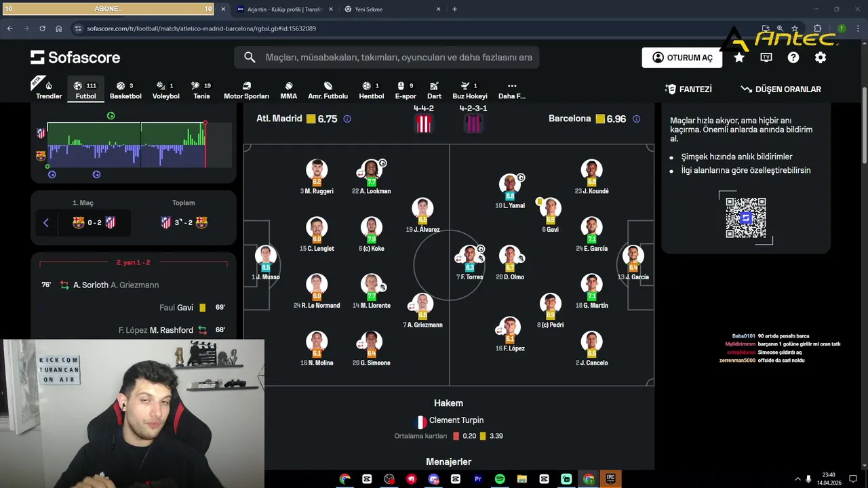Click referee Clement Turpin's name

[x=456, y=420]
